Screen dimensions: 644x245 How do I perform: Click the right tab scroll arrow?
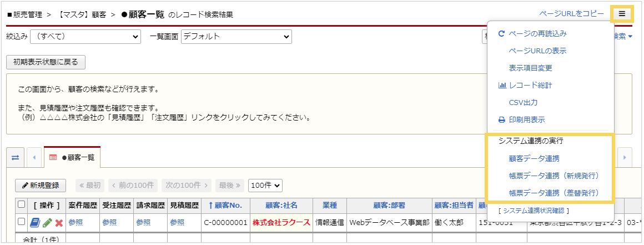click(x=624, y=157)
